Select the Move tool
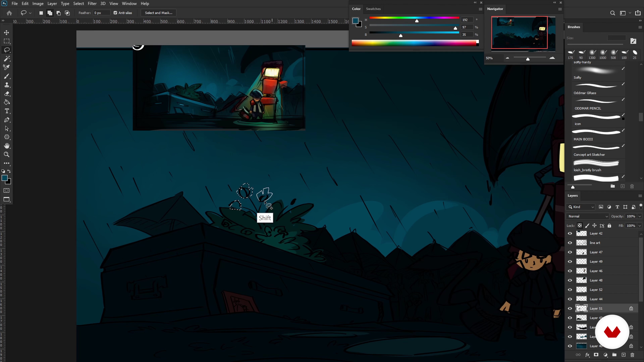Image resolution: width=644 pixels, height=362 pixels. coord(7,33)
